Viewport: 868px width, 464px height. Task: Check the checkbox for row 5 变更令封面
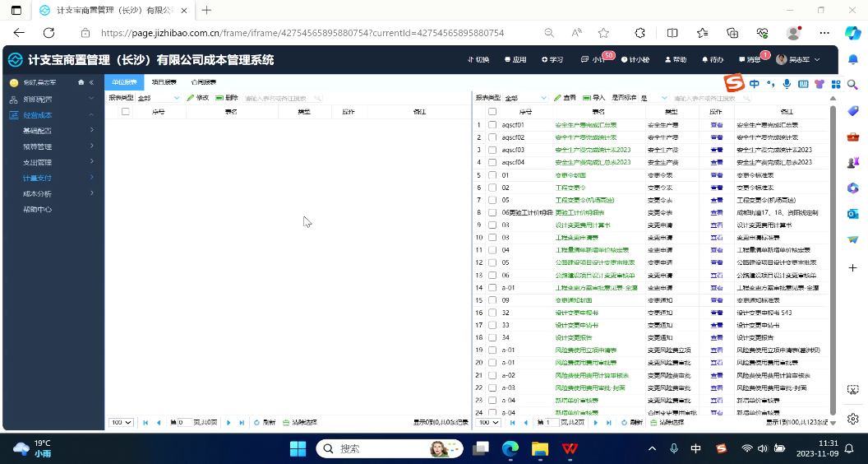coord(492,175)
